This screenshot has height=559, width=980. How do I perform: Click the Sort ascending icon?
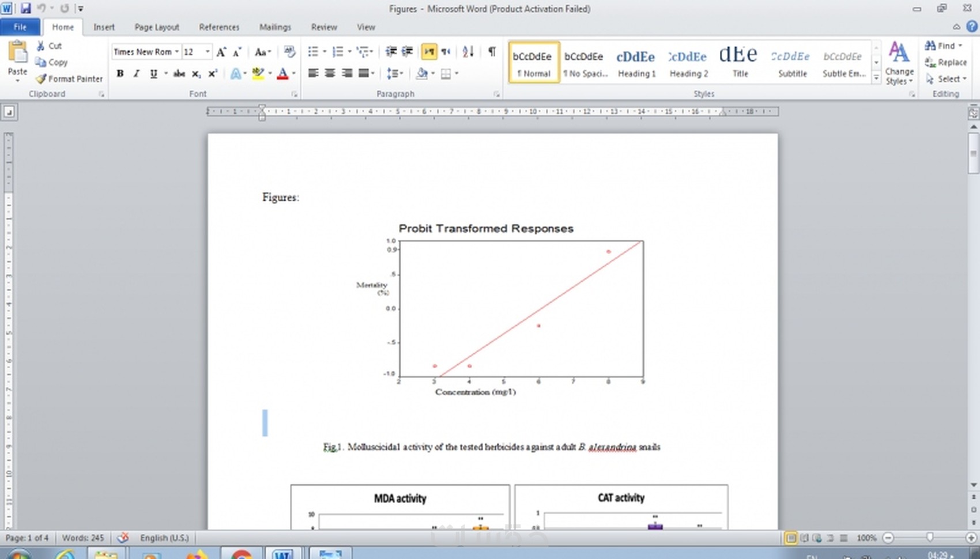pos(466,51)
